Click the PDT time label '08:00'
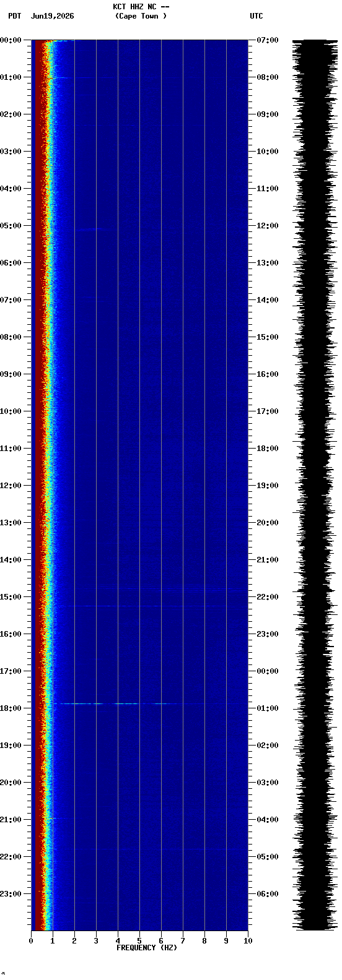The width and height of the screenshot is (342, 980). [11, 337]
